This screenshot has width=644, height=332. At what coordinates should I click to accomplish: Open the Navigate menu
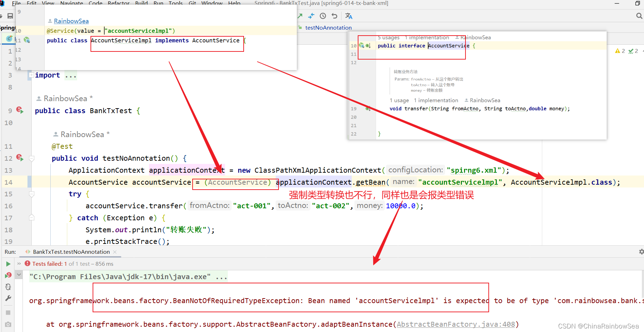click(x=71, y=3)
